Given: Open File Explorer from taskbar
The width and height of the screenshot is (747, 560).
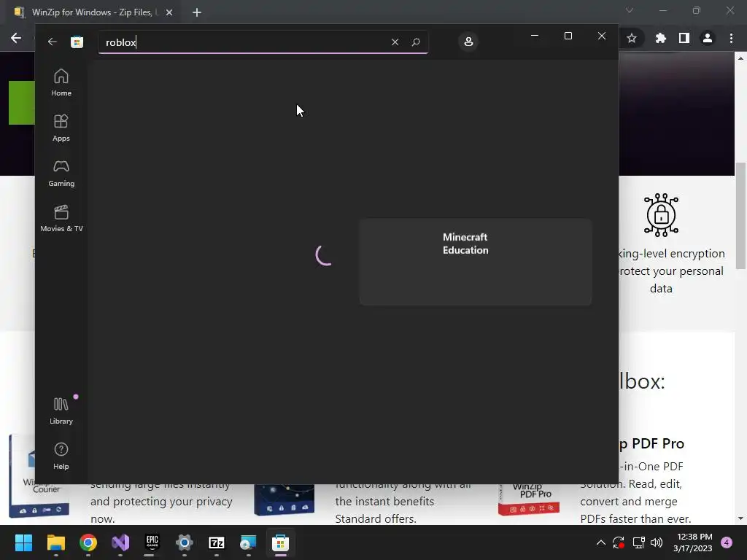Looking at the screenshot, I should (x=55, y=542).
